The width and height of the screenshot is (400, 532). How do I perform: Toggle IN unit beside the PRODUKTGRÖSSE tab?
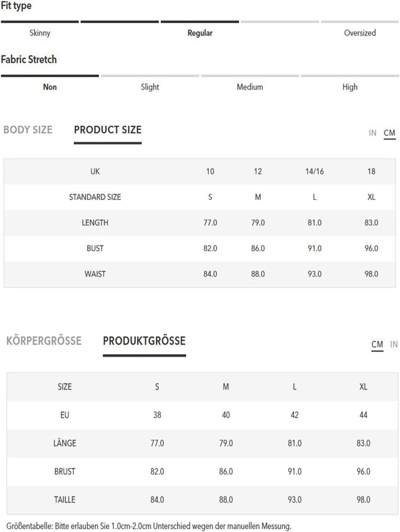pyautogui.click(x=393, y=344)
